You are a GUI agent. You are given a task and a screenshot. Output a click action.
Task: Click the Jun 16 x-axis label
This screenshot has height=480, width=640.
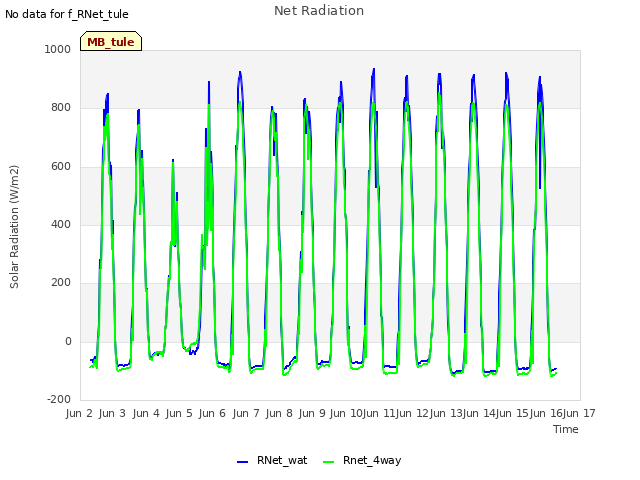click(546, 413)
